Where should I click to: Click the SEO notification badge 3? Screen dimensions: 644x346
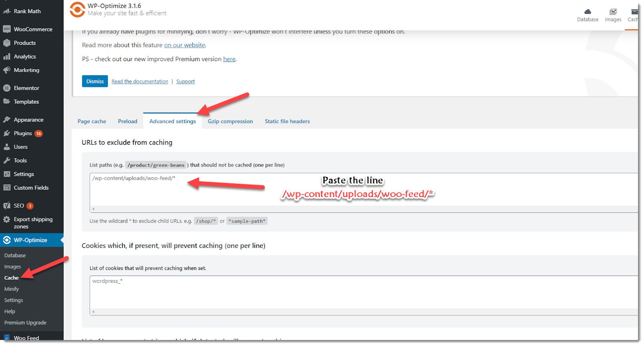coord(30,206)
